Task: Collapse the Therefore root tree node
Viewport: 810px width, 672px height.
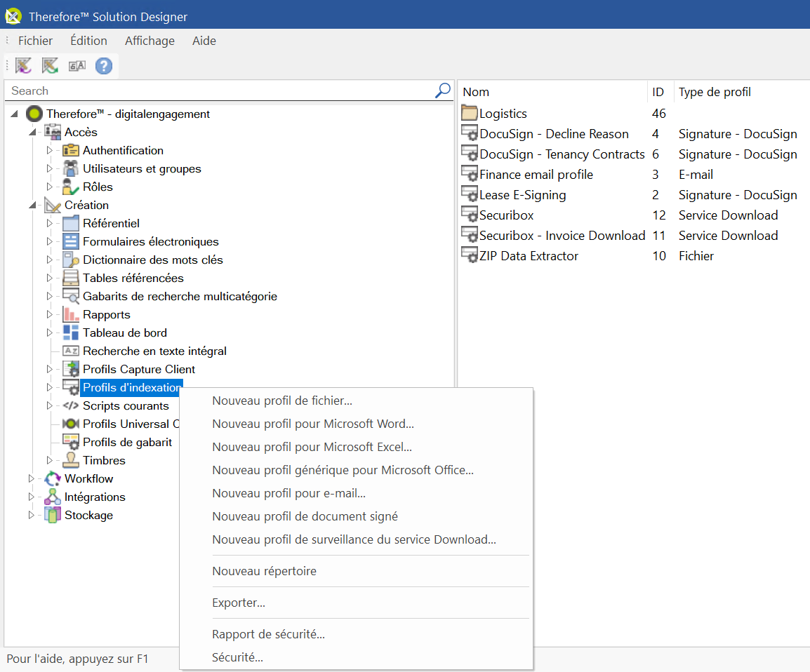Action: coord(15,114)
